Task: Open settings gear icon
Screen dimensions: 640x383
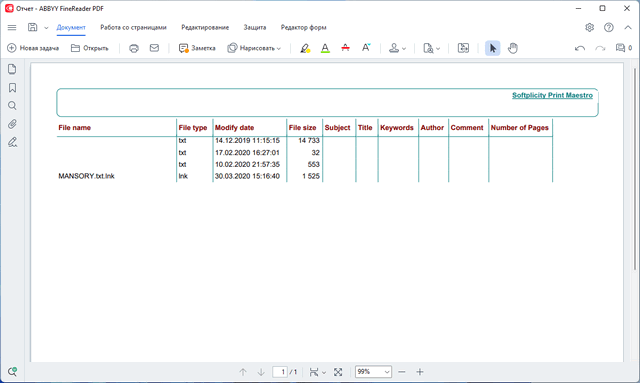Action: (x=589, y=27)
